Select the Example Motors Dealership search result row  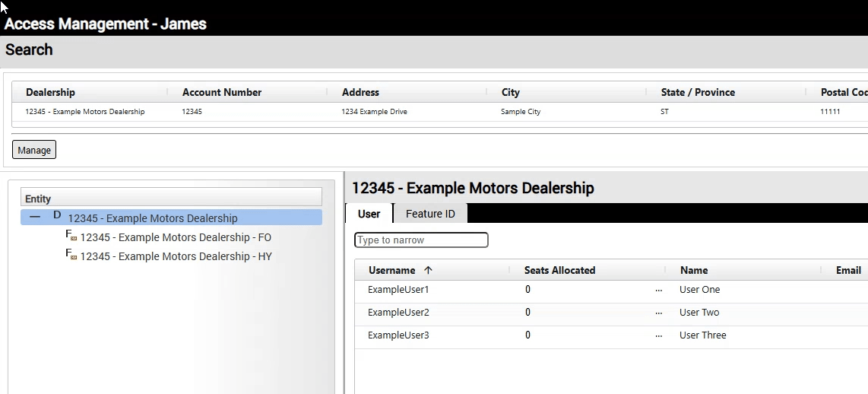85,112
